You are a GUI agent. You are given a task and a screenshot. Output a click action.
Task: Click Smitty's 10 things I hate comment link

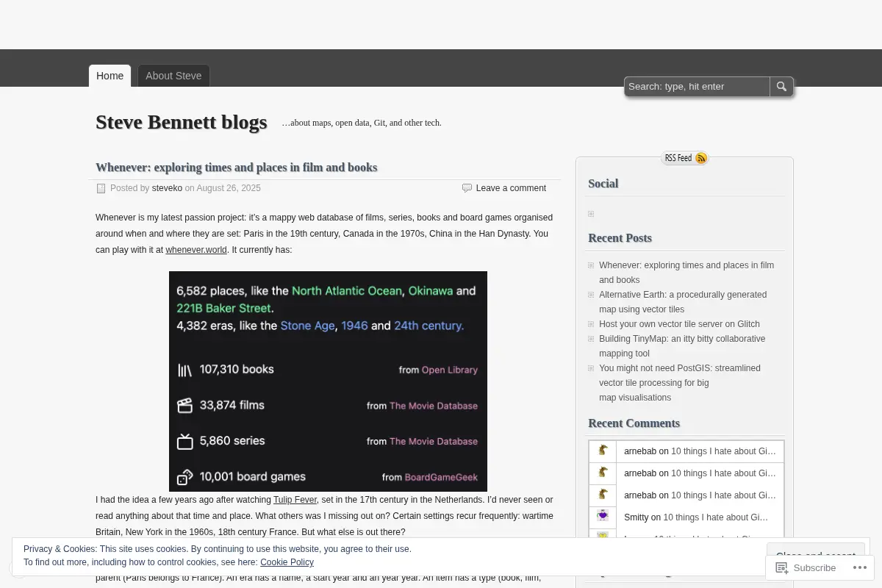715,517
